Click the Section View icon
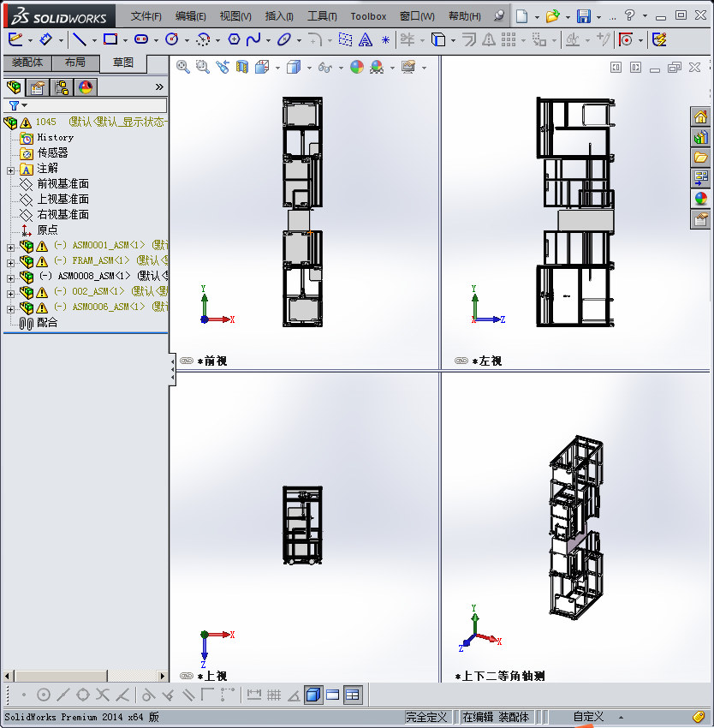 tap(242, 68)
